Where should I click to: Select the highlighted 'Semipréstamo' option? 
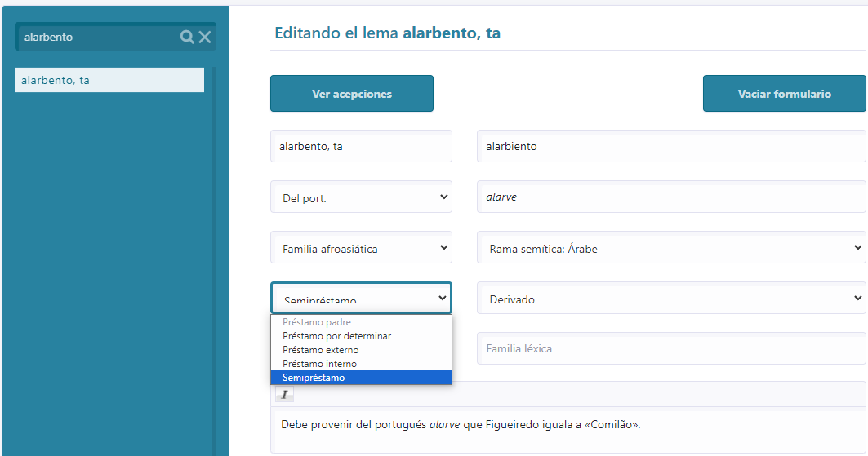[x=314, y=378]
